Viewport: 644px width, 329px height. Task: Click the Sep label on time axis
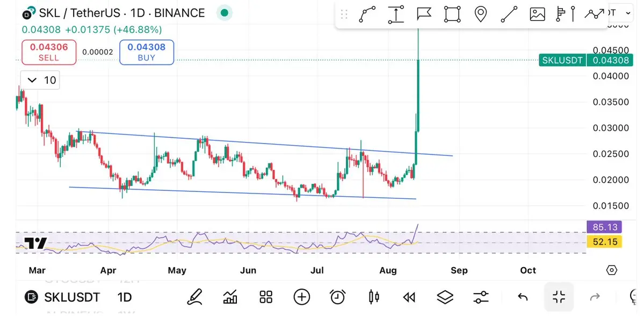[459, 270]
